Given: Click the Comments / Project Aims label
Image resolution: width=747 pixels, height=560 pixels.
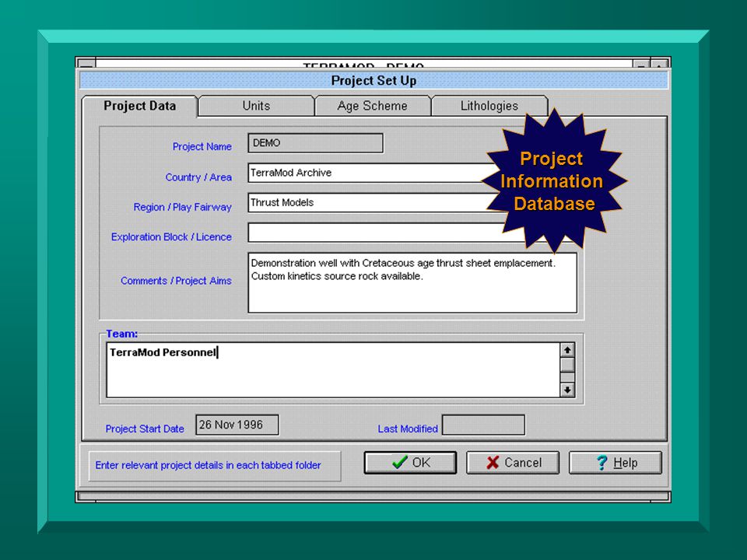Looking at the screenshot, I should point(176,281).
